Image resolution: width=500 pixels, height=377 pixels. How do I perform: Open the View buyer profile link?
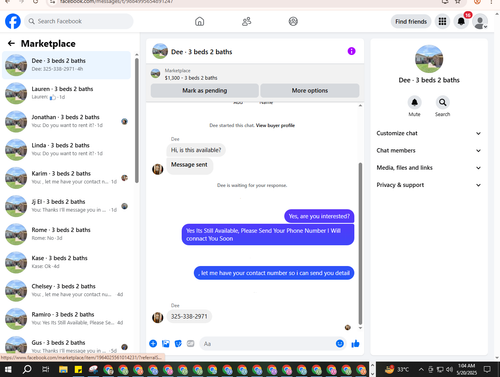click(x=275, y=125)
